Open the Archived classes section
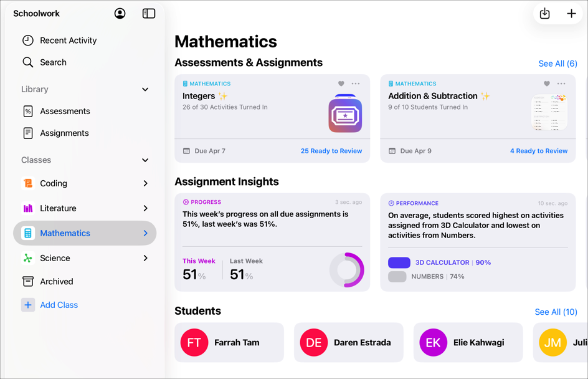Image resolution: width=588 pixels, height=379 pixels. [55, 281]
